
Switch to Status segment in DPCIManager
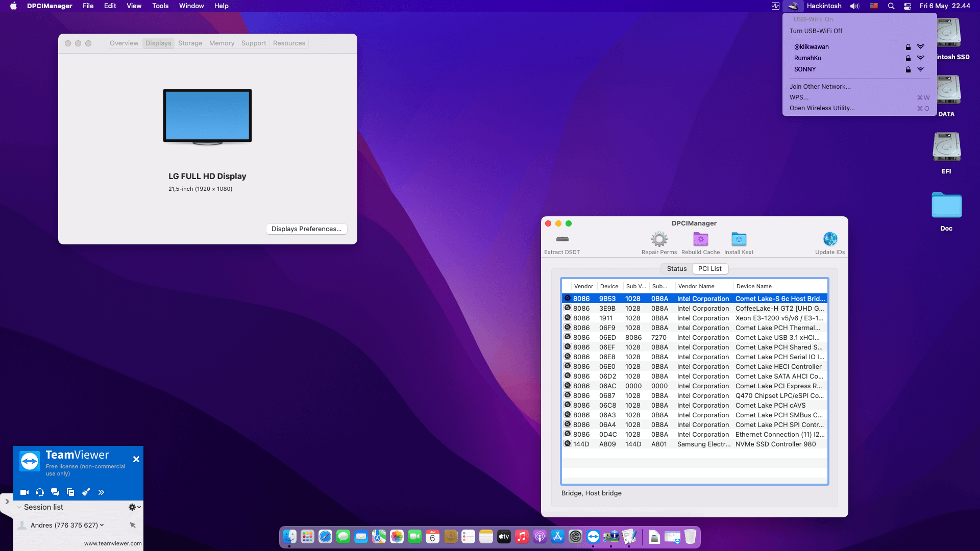pyautogui.click(x=677, y=269)
